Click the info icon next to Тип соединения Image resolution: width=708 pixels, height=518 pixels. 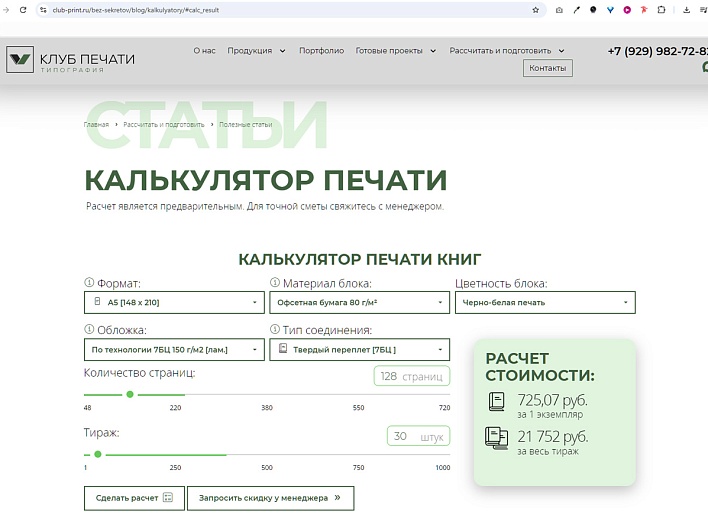[275, 329]
